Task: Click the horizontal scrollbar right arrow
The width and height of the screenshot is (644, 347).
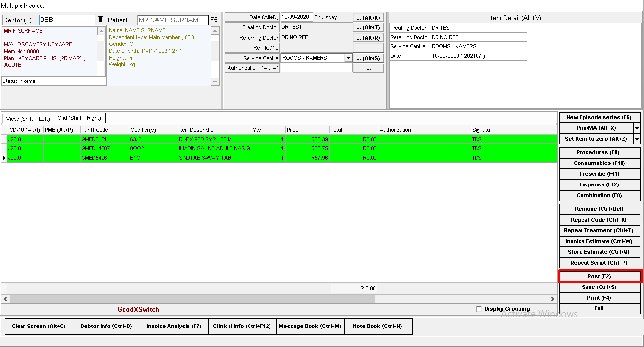Action: 553,299
